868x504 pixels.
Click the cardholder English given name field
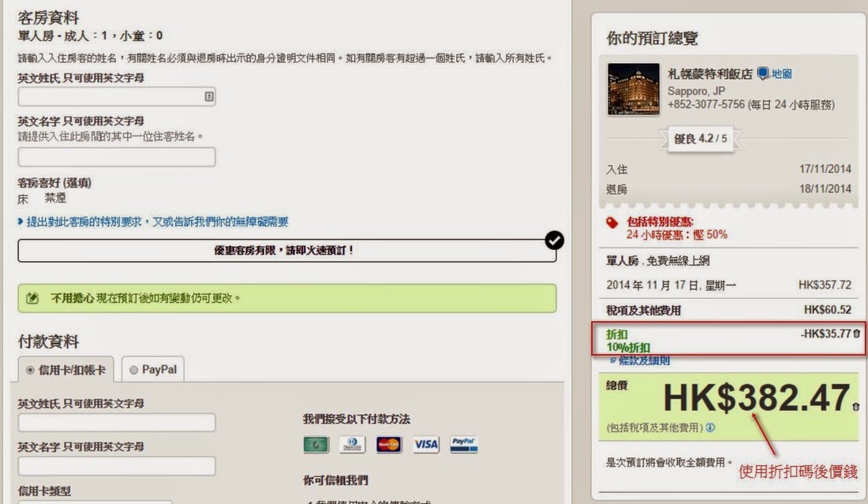[117, 466]
